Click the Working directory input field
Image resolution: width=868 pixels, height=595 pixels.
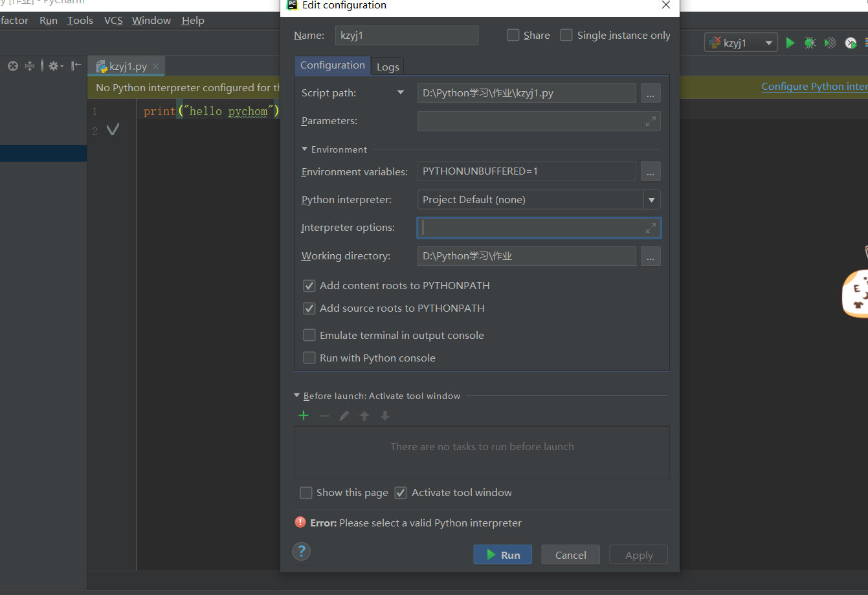[527, 256]
